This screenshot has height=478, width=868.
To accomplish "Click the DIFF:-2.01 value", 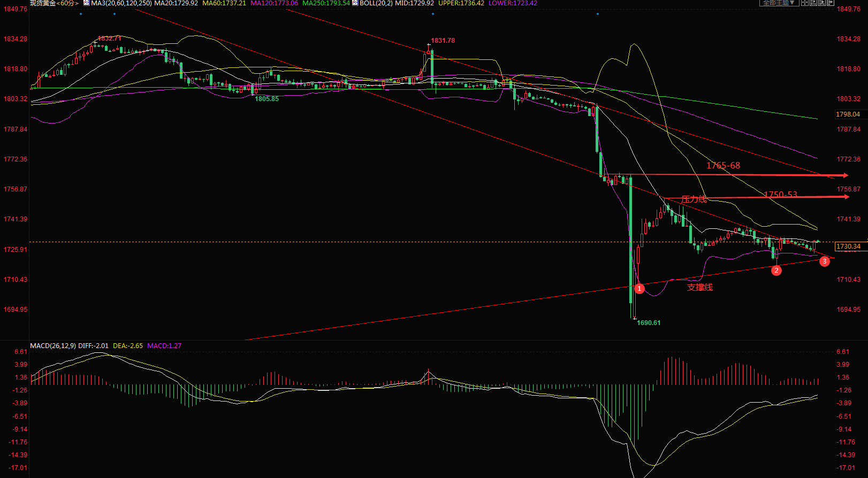I will pyautogui.click(x=93, y=346).
